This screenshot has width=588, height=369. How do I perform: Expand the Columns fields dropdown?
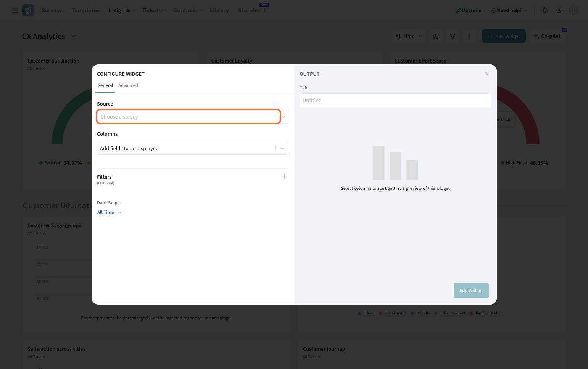point(282,148)
